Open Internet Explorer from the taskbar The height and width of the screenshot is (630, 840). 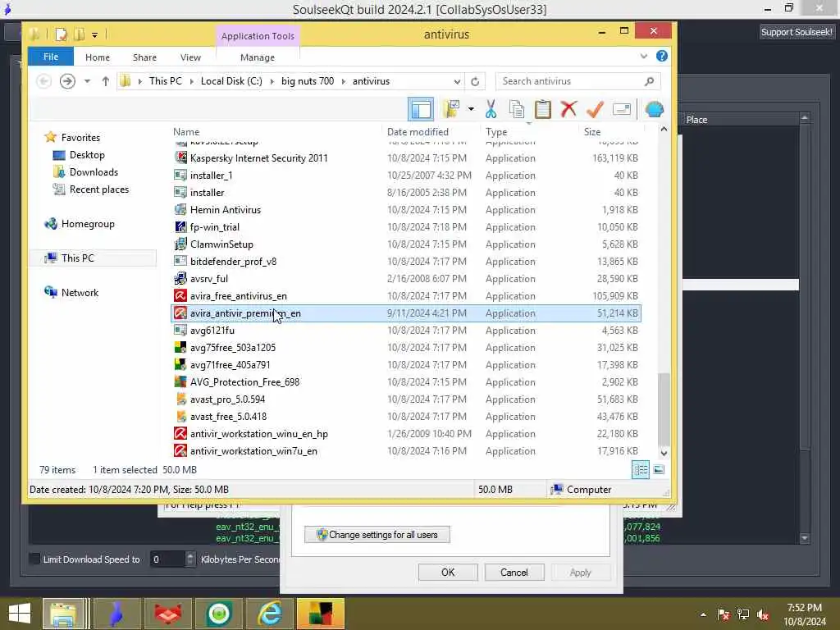click(x=270, y=614)
